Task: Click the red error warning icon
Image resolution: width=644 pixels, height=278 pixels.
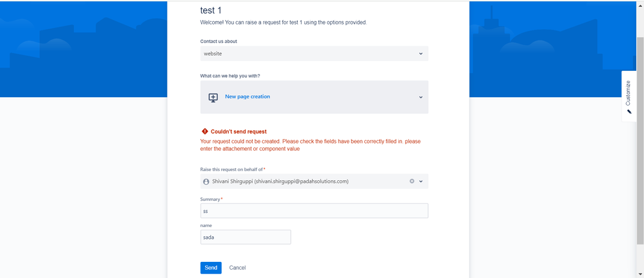Action: pyautogui.click(x=205, y=132)
